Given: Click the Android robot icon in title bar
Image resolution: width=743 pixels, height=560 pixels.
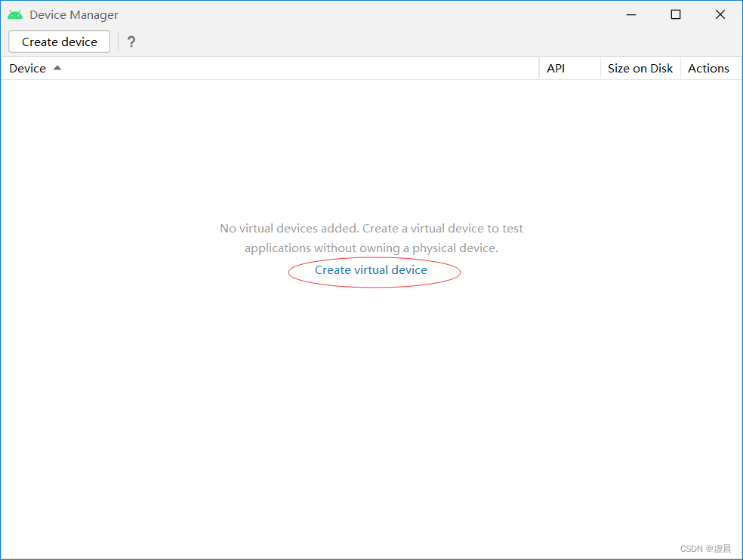Looking at the screenshot, I should tap(15, 14).
